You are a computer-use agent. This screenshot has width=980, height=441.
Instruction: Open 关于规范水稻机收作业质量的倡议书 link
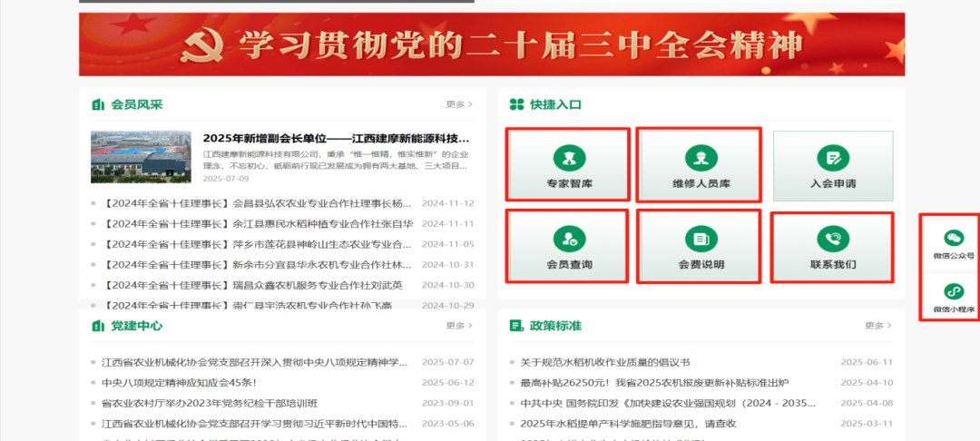point(605,362)
